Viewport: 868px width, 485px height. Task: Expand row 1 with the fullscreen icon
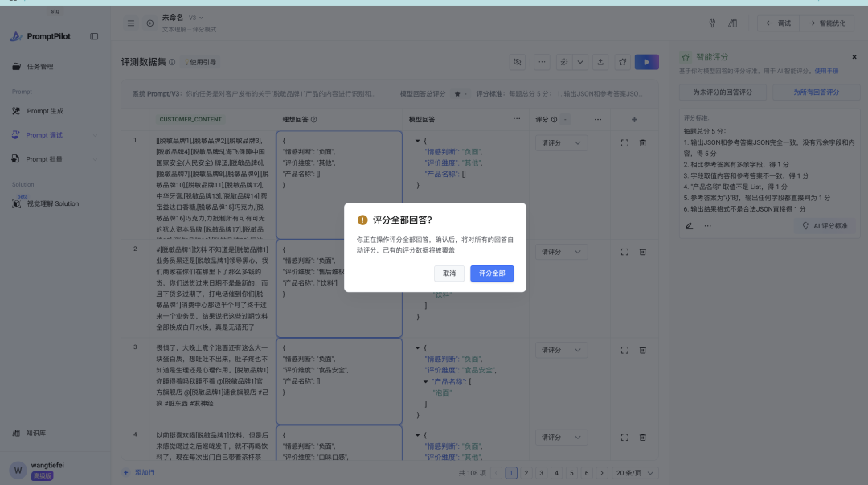tap(624, 144)
